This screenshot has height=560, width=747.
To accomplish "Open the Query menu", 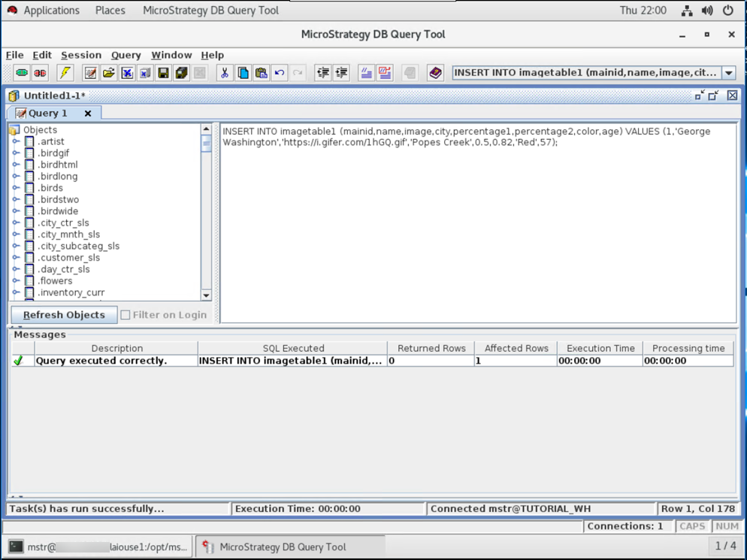I will point(126,55).
